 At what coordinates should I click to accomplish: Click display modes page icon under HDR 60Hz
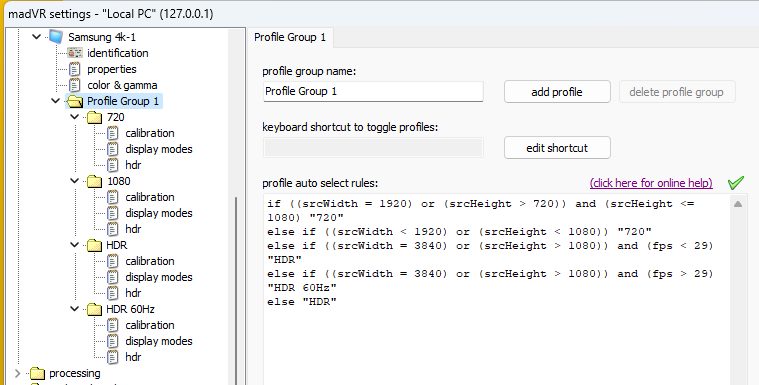112,341
